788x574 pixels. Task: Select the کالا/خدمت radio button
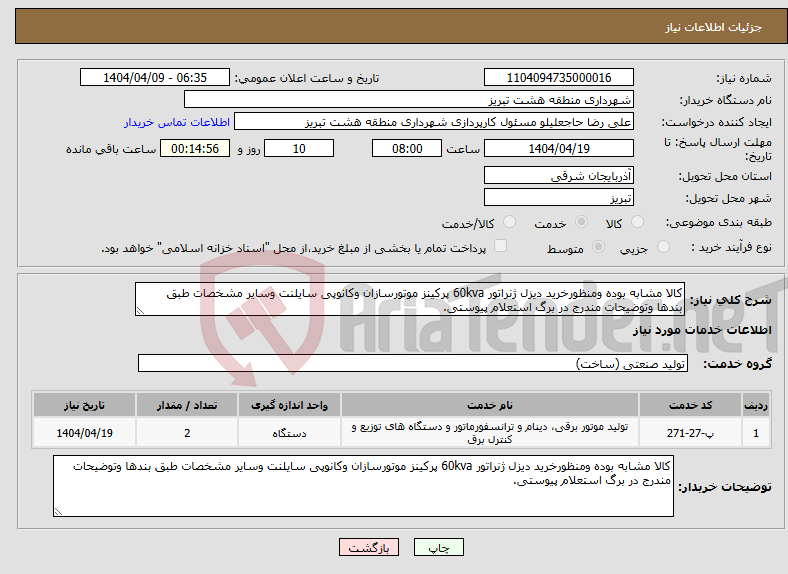(x=510, y=222)
